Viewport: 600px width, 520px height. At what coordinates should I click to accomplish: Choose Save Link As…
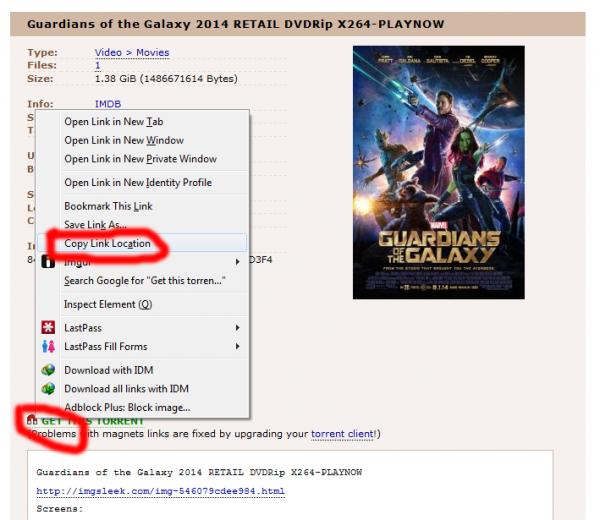point(142,225)
